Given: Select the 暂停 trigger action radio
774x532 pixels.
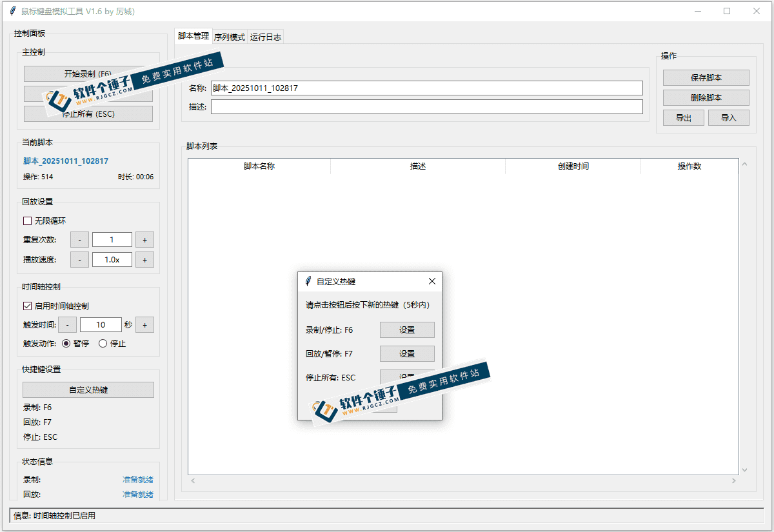Looking at the screenshot, I should point(66,344).
